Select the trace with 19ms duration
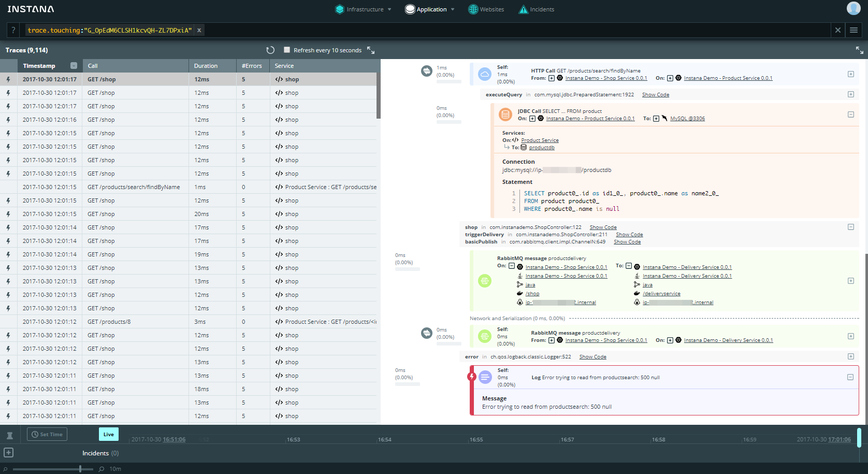868x474 pixels. [189, 254]
